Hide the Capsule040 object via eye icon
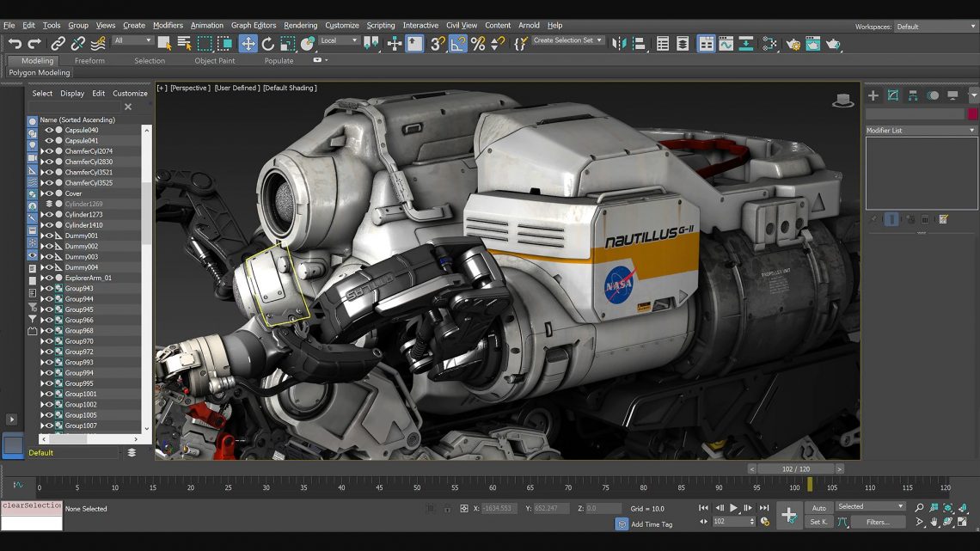The width and height of the screenshot is (980, 551). pos(49,130)
